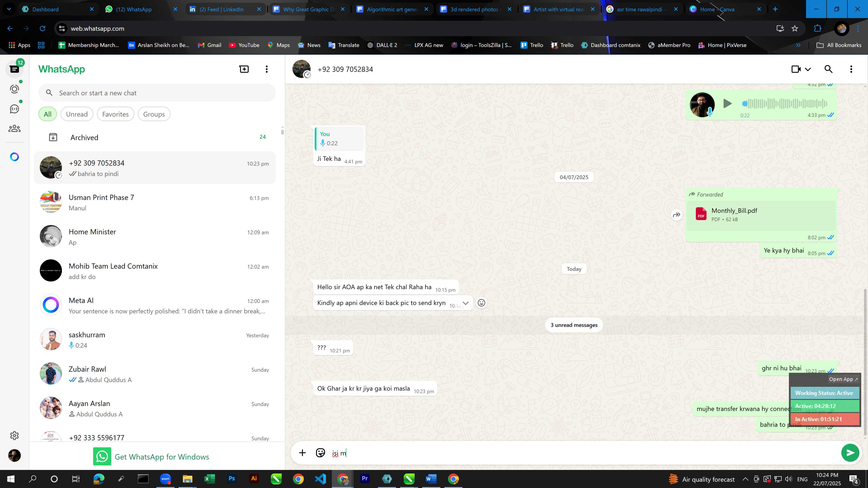Open the chat list three-dot menu
This screenshot has width=868, height=488.
267,69
